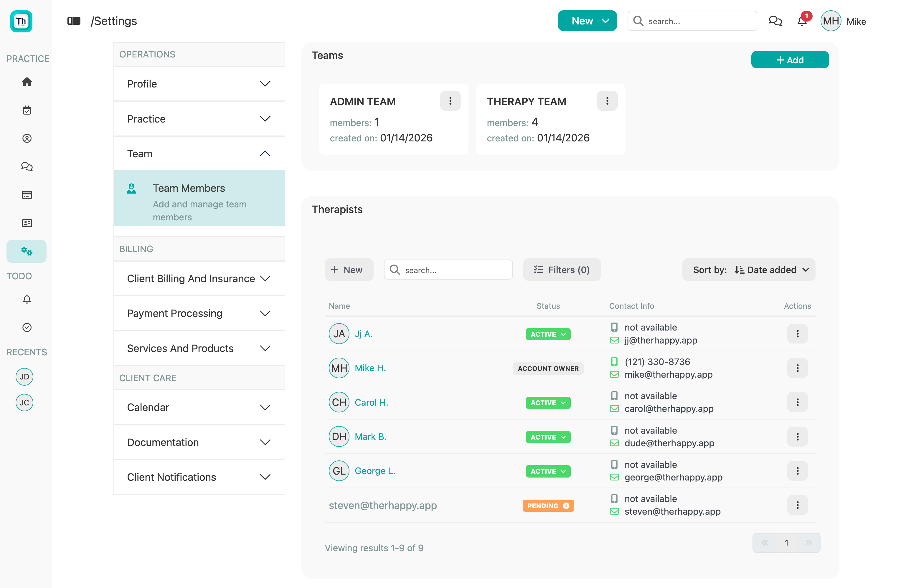The height and width of the screenshot is (588, 901).
Task: Open the completed tasks checkmark icon
Action: (x=27, y=327)
